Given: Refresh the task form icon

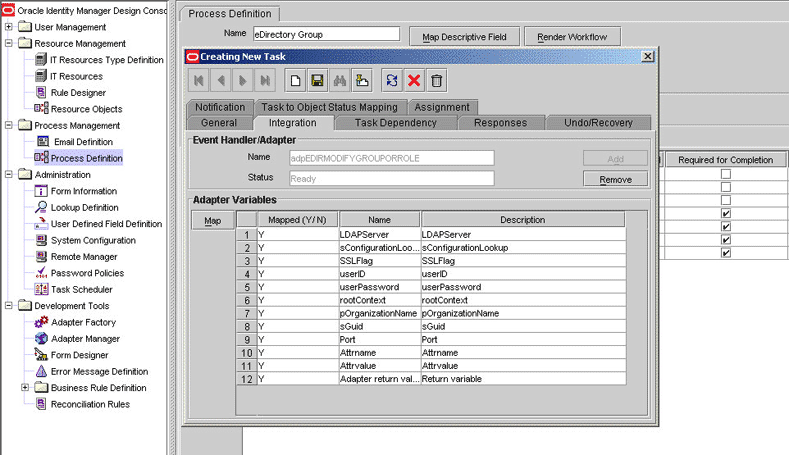Looking at the screenshot, I should 392,81.
